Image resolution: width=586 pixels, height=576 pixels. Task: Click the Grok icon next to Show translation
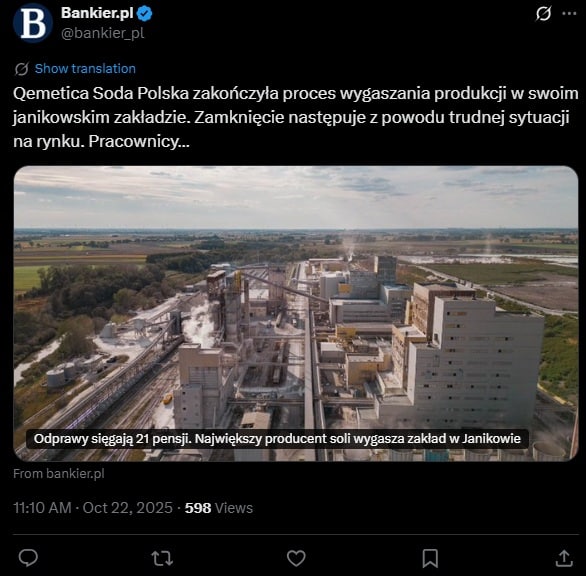coord(22,69)
